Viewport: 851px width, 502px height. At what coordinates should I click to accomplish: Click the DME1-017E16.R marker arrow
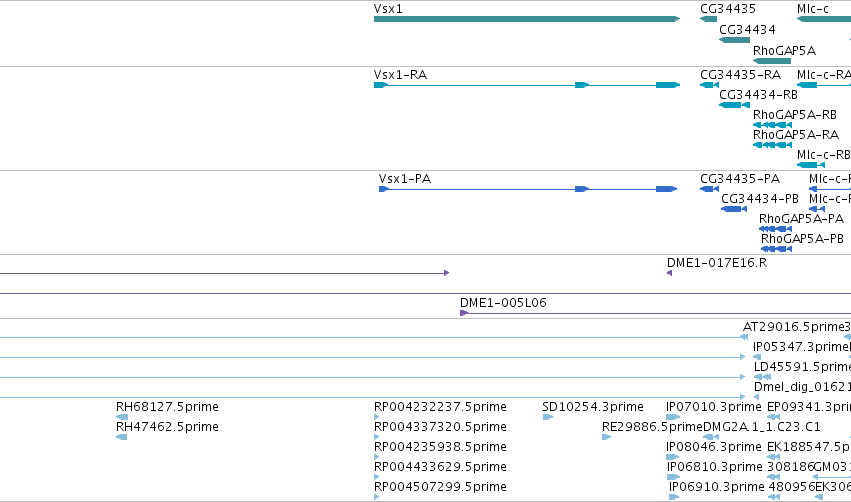(x=669, y=273)
